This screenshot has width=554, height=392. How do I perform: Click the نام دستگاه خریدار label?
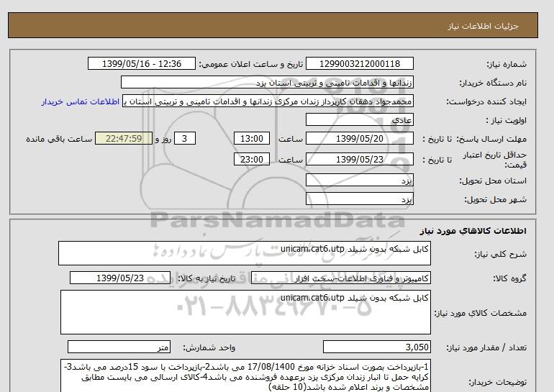click(x=493, y=83)
